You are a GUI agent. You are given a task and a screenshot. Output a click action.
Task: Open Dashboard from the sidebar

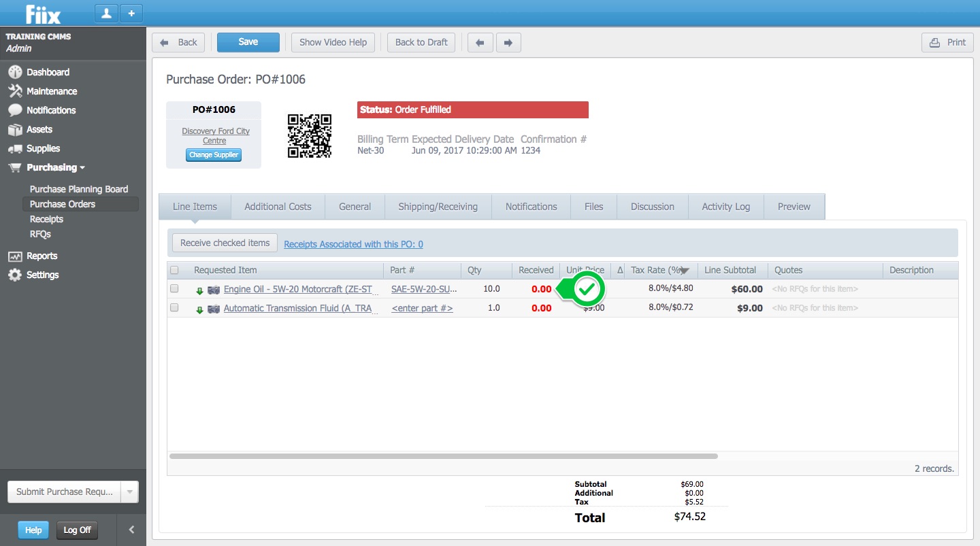click(48, 72)
